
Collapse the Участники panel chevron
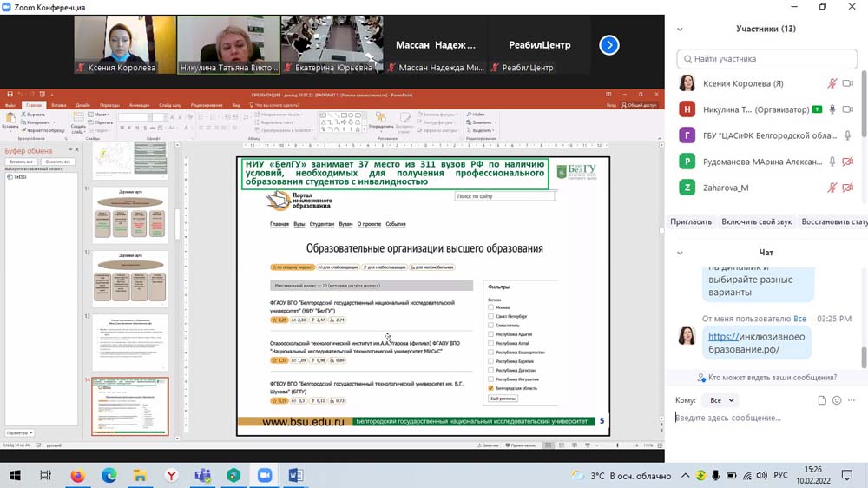tap(680, 29)
